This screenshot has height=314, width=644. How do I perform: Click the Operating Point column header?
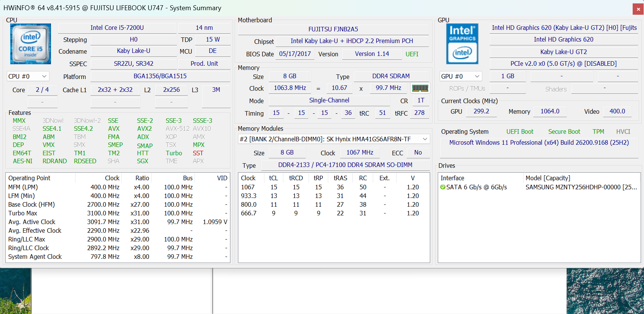point(41,178)
